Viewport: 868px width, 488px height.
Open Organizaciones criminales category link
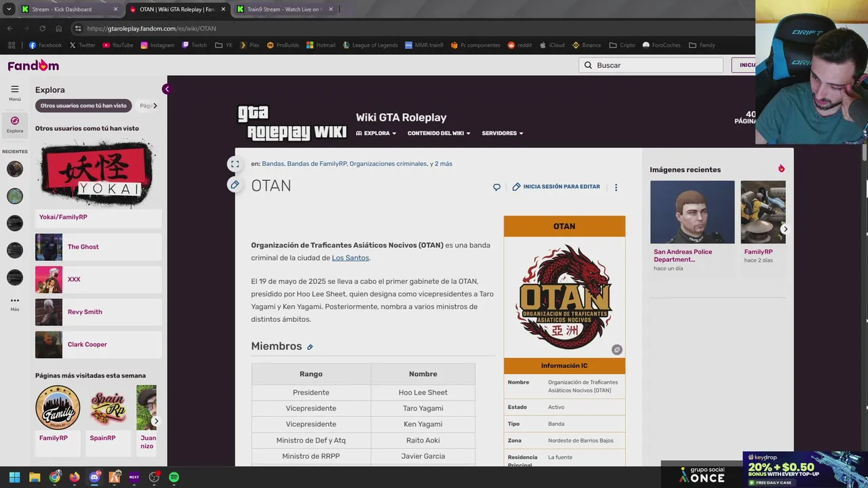pyautogui.click(x=388, y=163)
